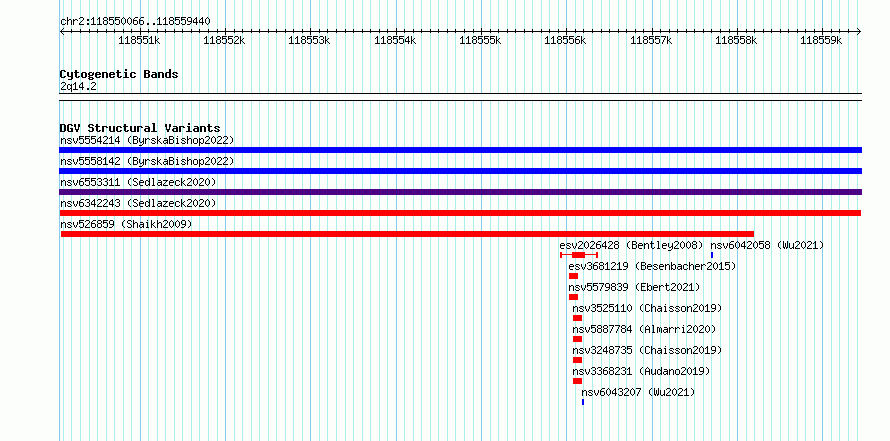890x441 pixels.
Task: Select the nsv6043207 (Wu2021) label
Action: pyautogui.click(x=638, y=392)
